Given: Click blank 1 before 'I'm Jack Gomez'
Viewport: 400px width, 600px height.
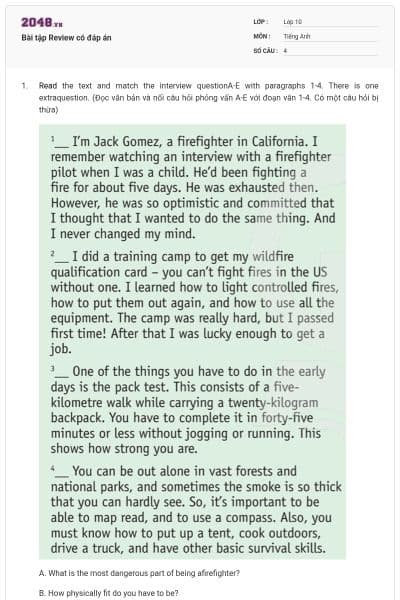Looking at the screenshot, I should (61, 143).
